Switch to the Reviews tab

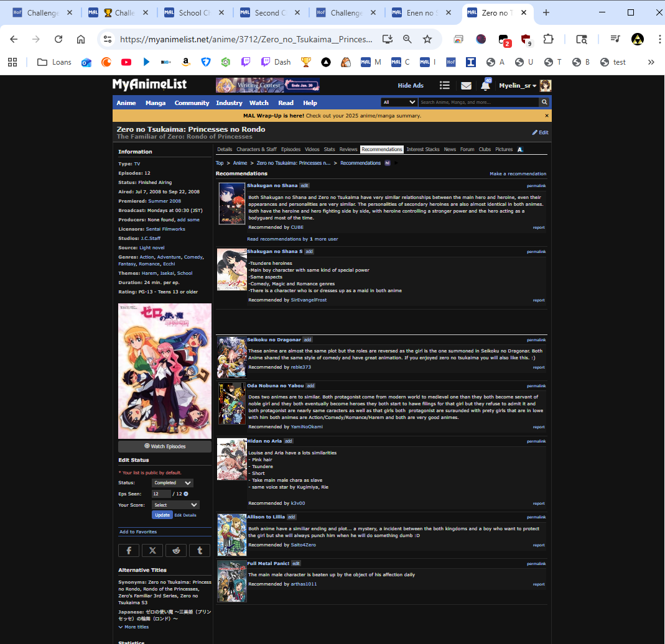348,150
